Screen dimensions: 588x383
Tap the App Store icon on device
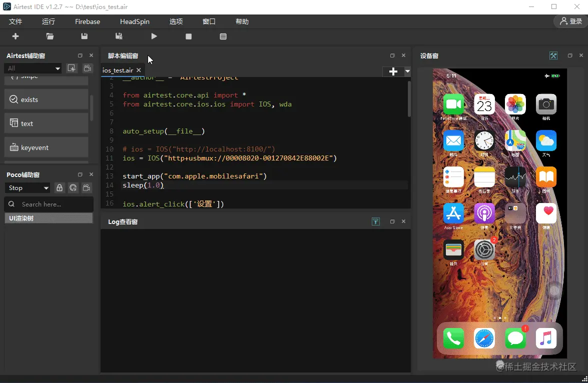click(x=453, y=213)
